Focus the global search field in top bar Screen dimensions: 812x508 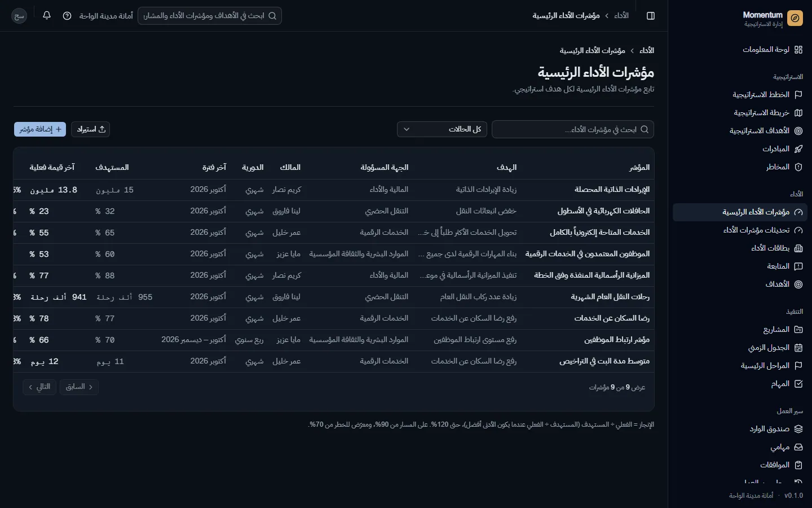210,16
